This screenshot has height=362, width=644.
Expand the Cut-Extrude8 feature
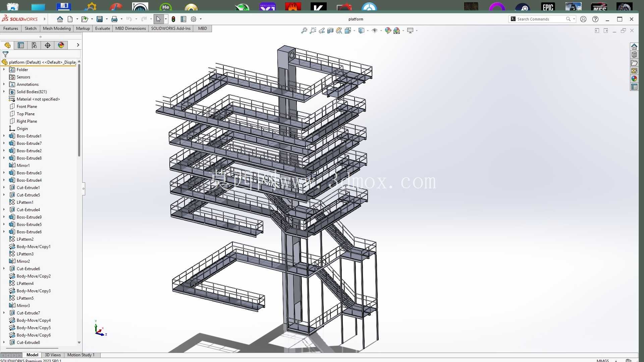point(4,342)
